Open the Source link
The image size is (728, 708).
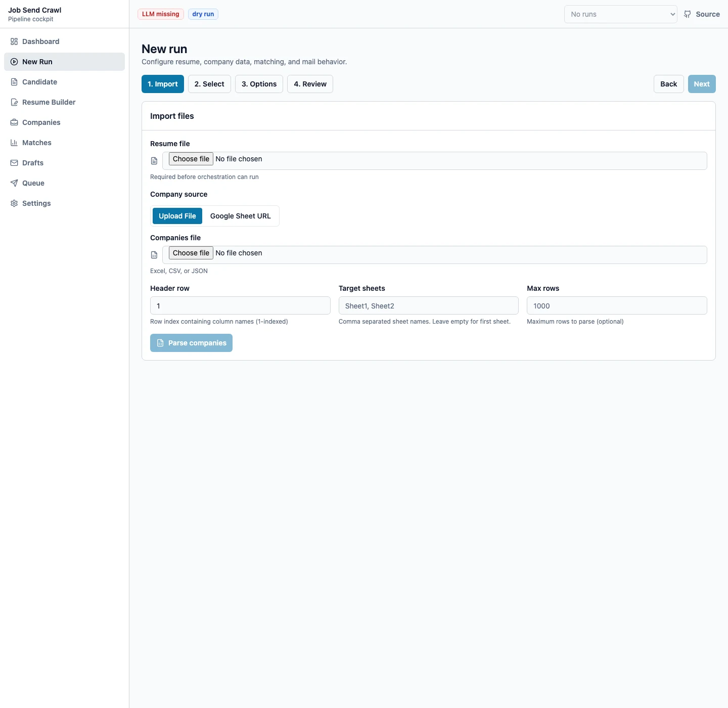tap(702, 14)
